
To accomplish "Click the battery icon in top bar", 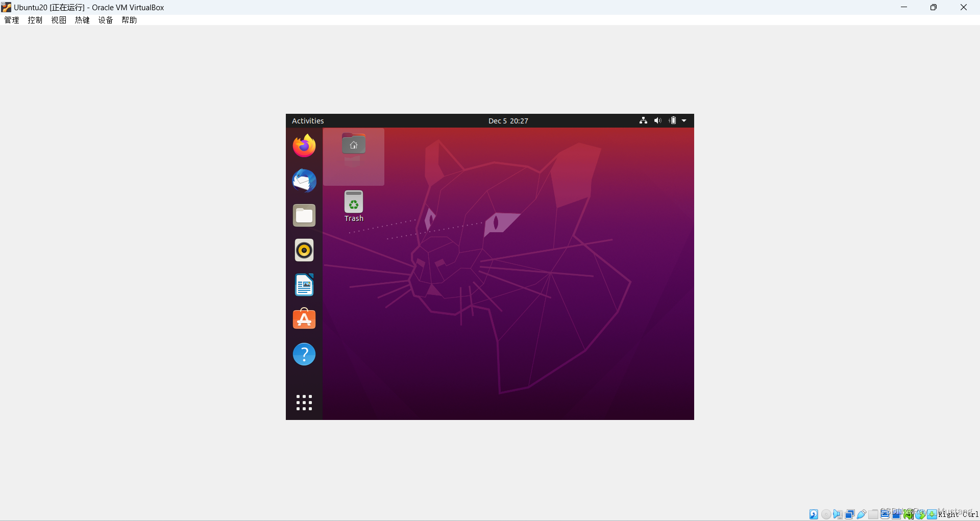I will pos(673,120).
